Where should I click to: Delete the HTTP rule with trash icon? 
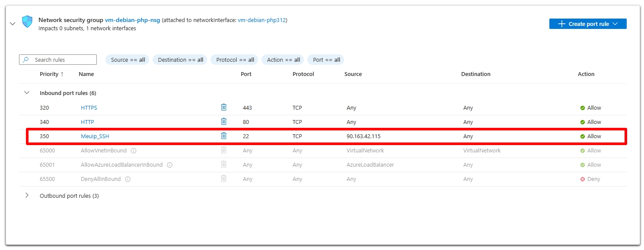point(223,121)
